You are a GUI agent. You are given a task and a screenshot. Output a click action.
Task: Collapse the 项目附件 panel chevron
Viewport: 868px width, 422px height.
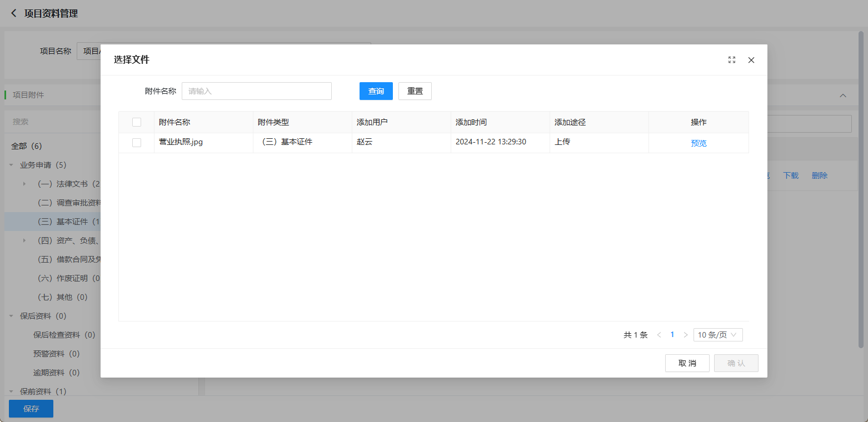tap(843, 96)
